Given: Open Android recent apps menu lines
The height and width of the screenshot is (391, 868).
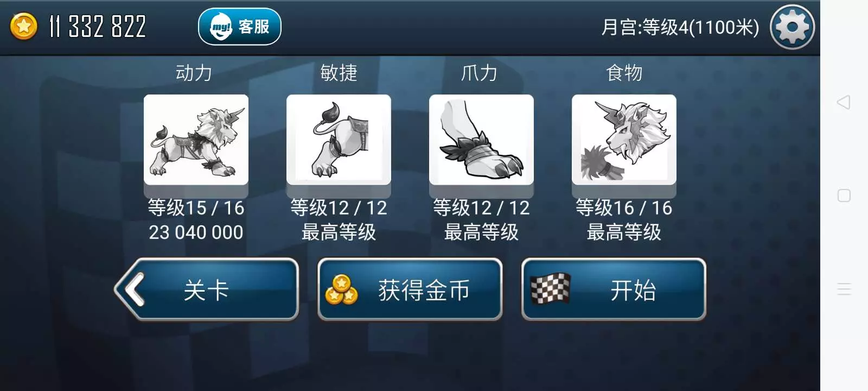Looking at the screenshot, I should 844,289.
